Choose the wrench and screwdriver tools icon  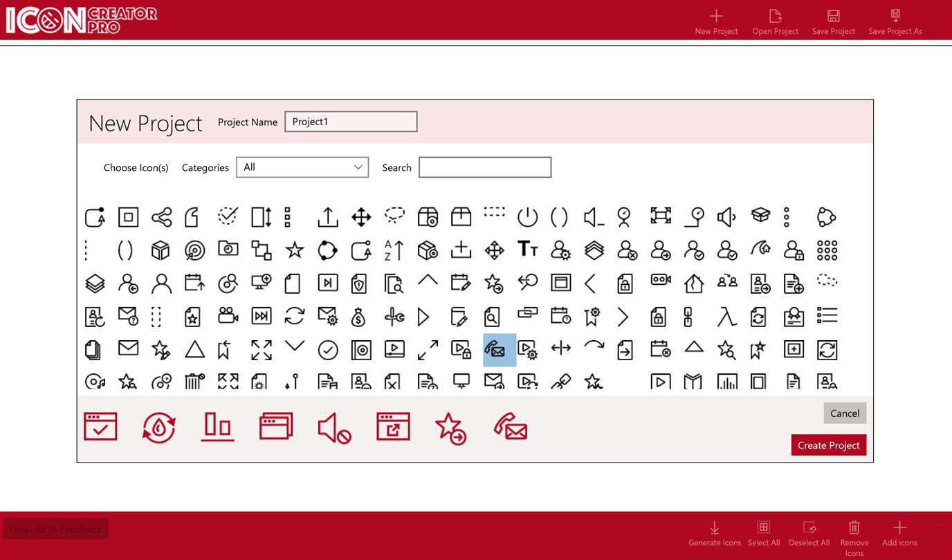394,317
